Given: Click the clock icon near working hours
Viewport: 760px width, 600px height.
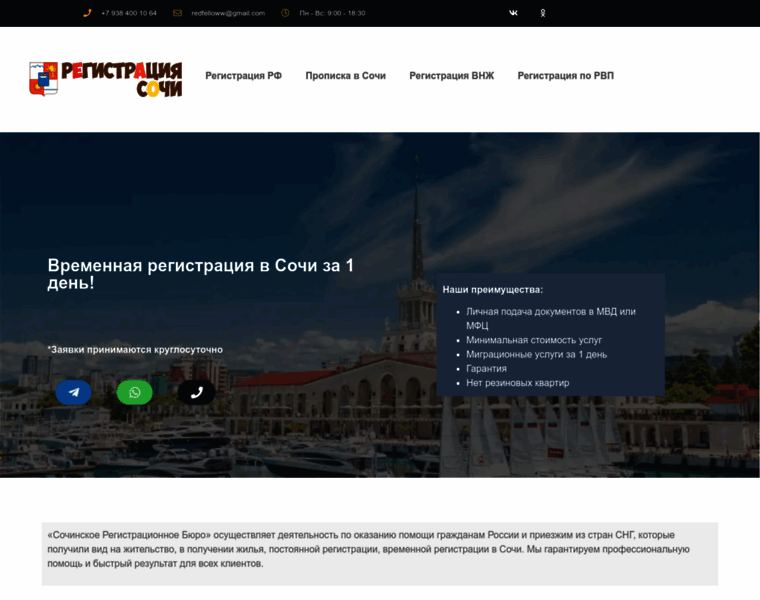Looking at the screenshot, I should tap(285, 13).
